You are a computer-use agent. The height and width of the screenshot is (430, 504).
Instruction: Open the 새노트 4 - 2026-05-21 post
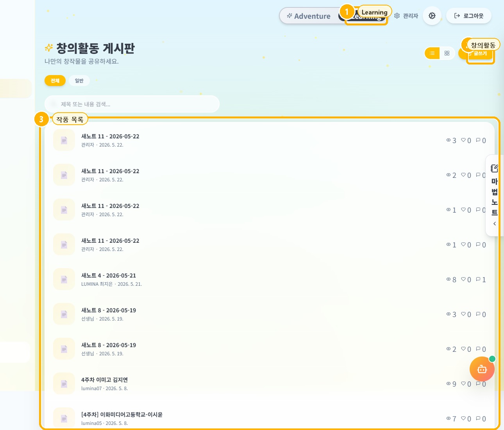(270, 279)
